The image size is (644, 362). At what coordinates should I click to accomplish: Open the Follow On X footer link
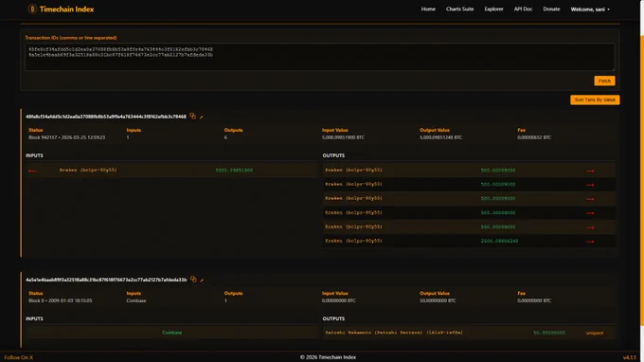click(19, 357)
